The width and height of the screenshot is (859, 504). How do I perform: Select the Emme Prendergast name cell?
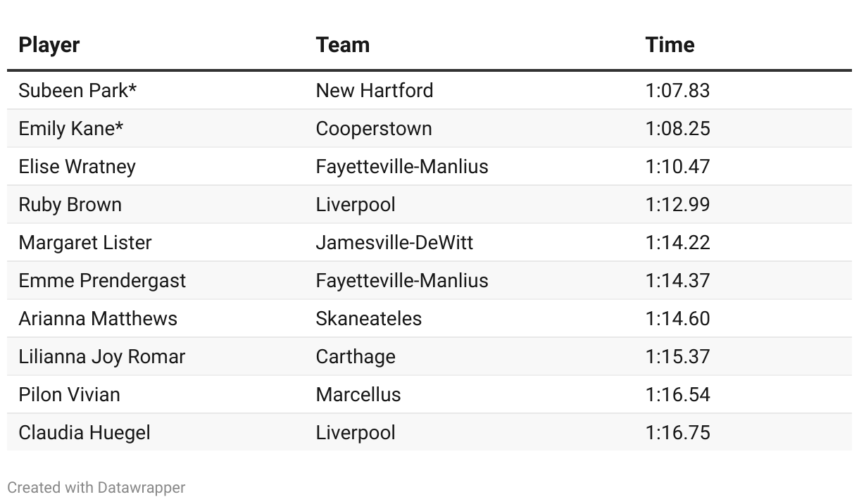[102, 281]
